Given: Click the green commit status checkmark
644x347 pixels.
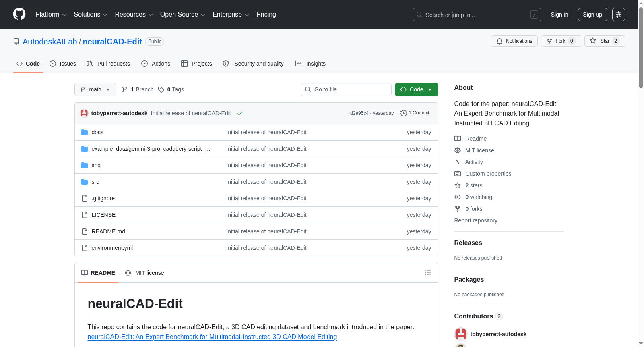Looking at the screenshot, I should pos(240,113).
